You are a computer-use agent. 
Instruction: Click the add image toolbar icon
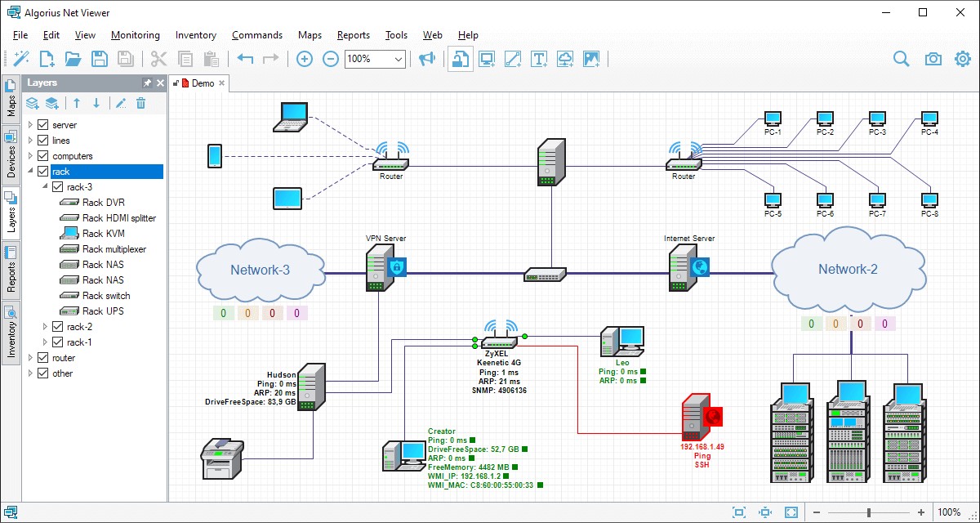(591, 59)
